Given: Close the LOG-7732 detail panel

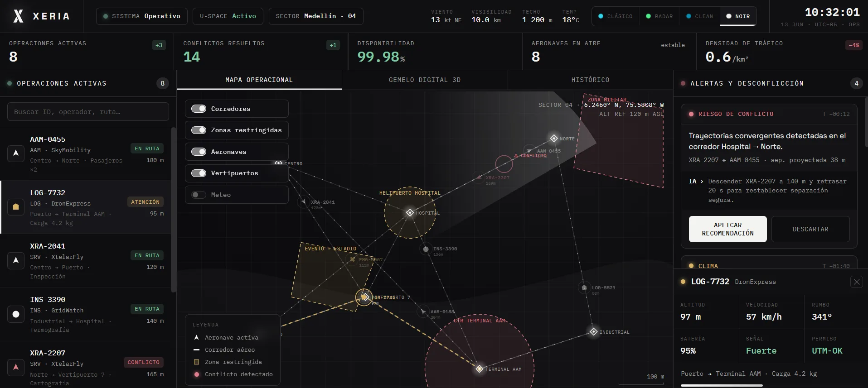Looking at the screenshot, I should click(856, 282).
